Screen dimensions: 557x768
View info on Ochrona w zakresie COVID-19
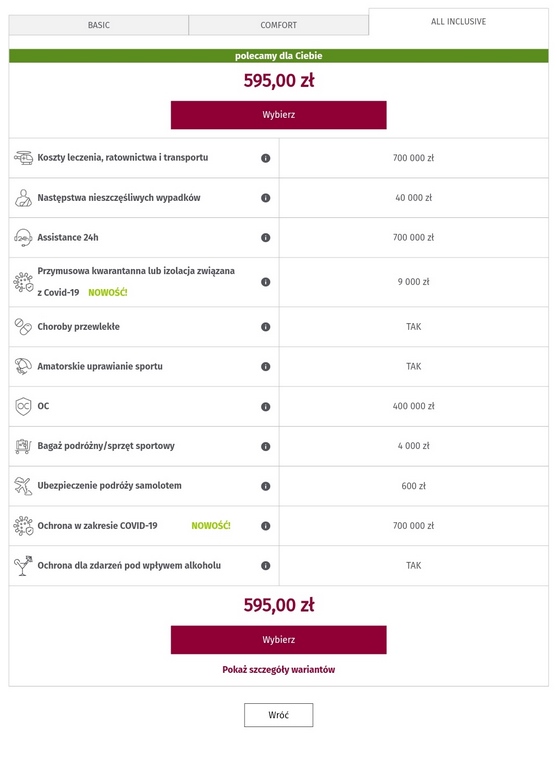(266, 526)
